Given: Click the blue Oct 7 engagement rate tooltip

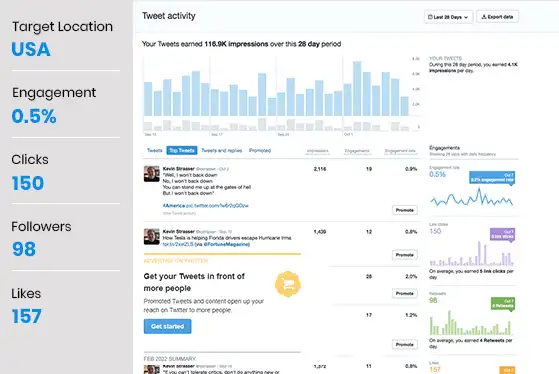Looking at the screenshot, I should point(492,178).
